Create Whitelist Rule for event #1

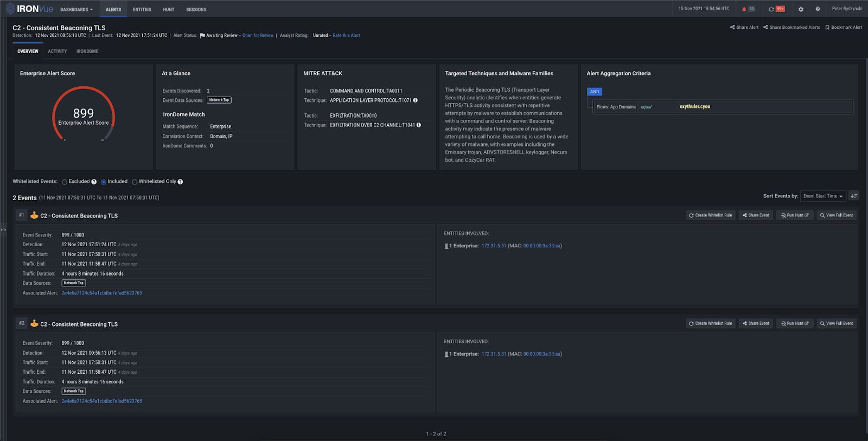[710, 215]
